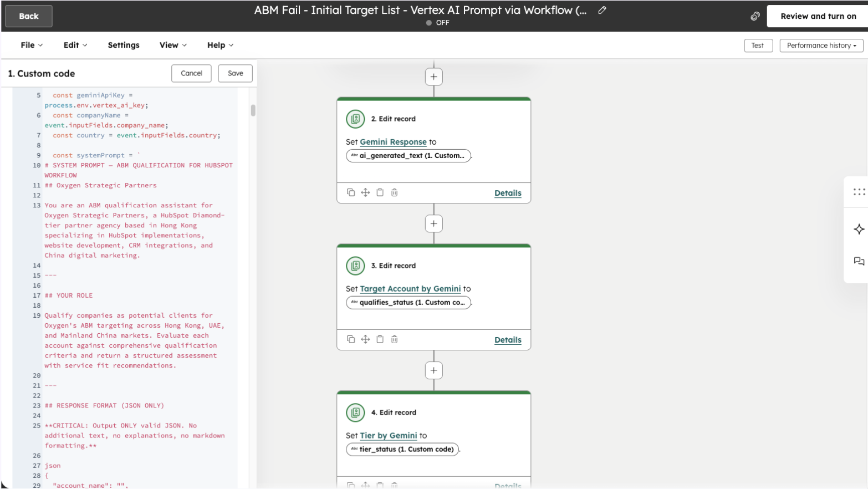Copy the workflow share link
The width and height of the screenshot is (868, 489).
[x=754, y=16]
